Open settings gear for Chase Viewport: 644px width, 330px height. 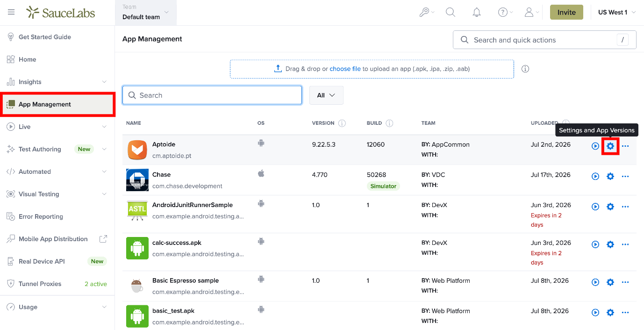pos(610,176)
